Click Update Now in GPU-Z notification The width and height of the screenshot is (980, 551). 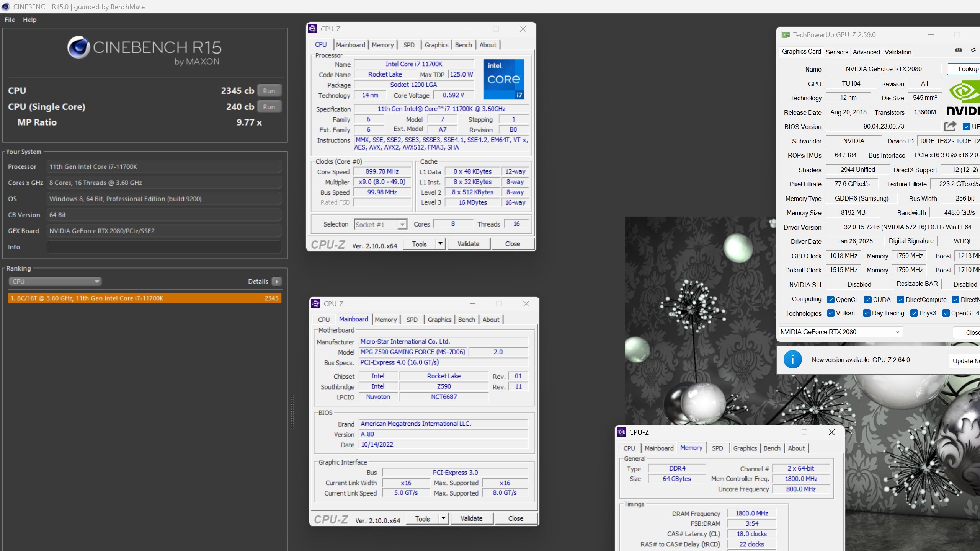coord(965,361)
